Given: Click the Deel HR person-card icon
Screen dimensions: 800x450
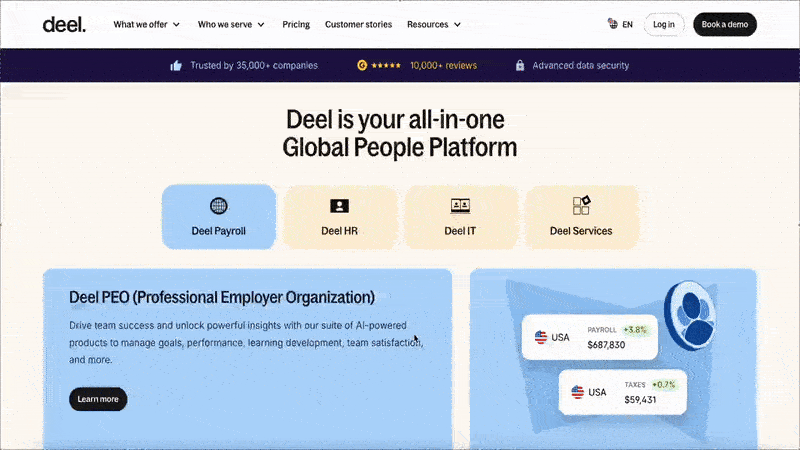Looking at the screenshot, I should (x=339, y=206).
